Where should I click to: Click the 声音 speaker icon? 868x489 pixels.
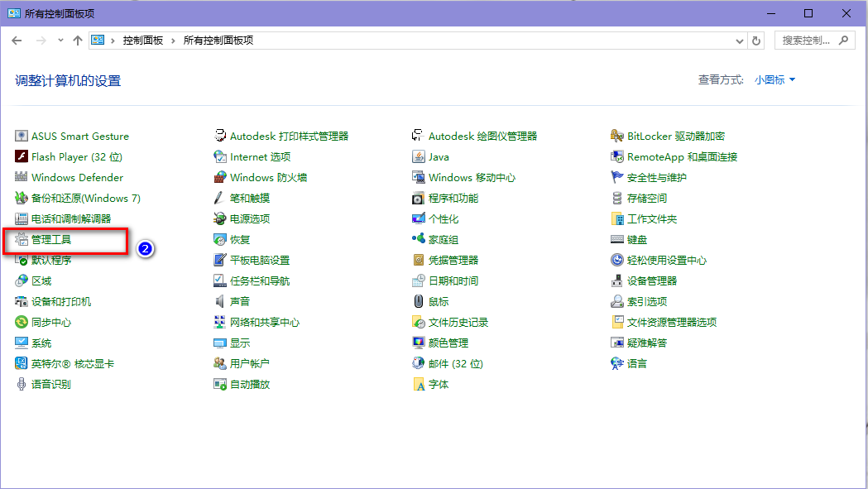click(x=220, y=301)
